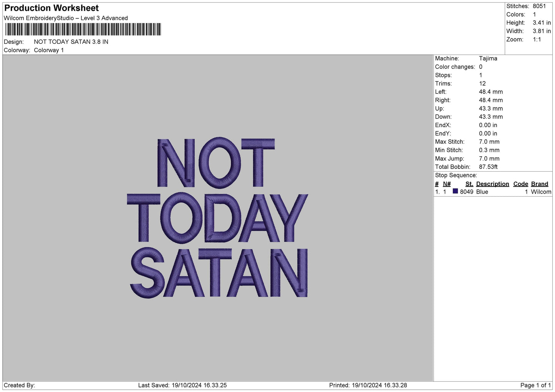Click the Total Bobbin value 87.53ft
Viewport: 555px width, 392px height.
click(488, 167)
